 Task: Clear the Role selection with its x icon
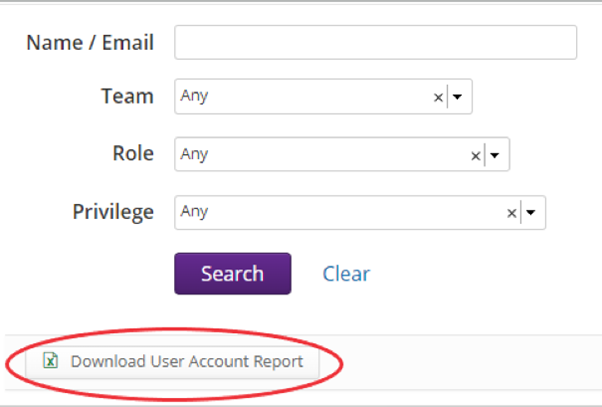475,156
